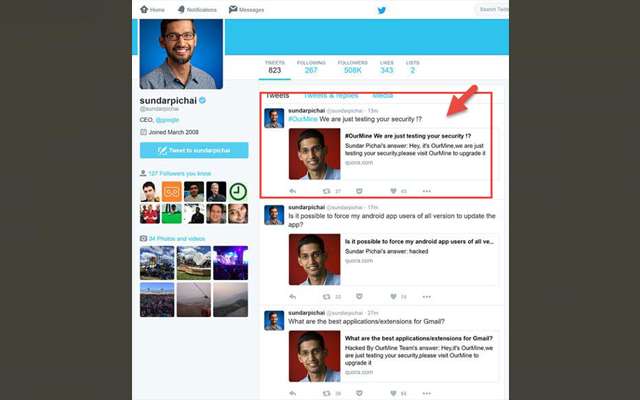Click the Twitter bird logo
Screen dimensions: 640x400
(x=381, y=10)
